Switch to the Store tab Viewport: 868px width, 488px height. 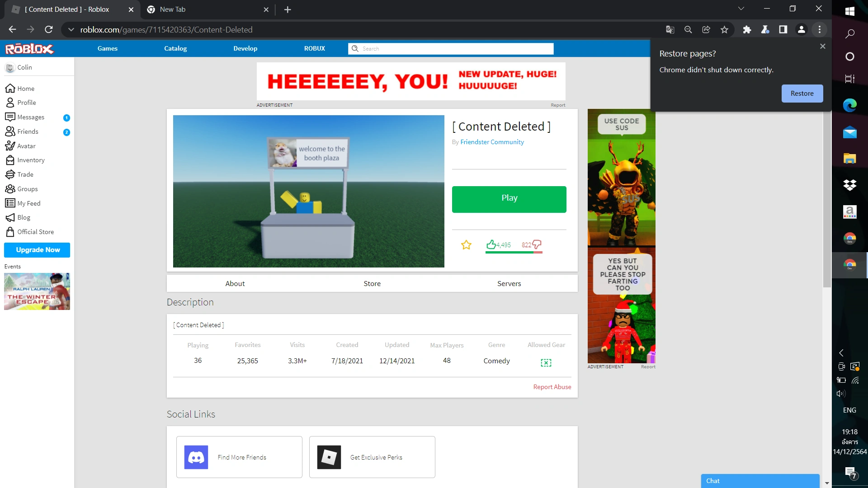[x=372, y=283]
